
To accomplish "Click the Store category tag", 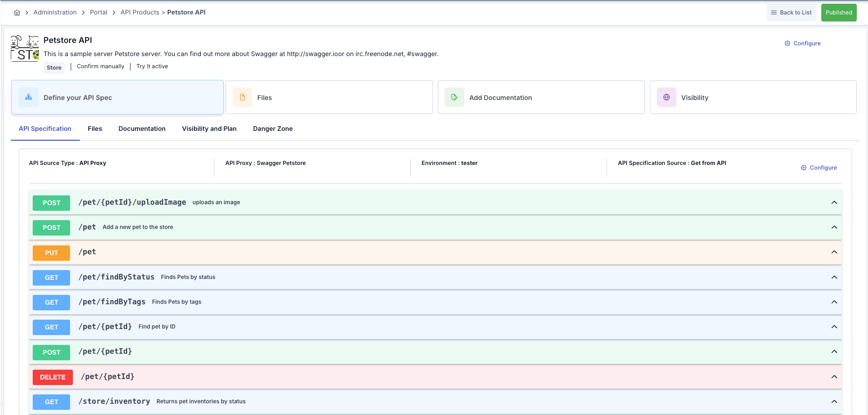I will point(54,68).
